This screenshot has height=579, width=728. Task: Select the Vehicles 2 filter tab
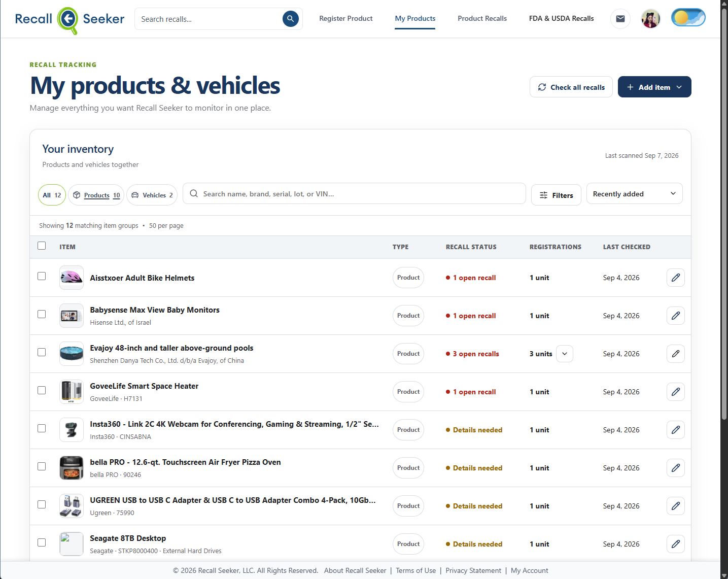pos(152,195)
